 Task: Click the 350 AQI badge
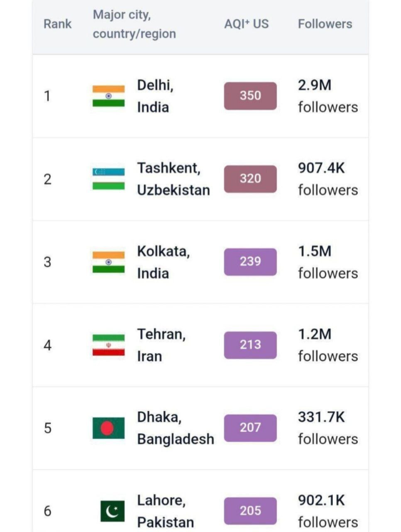coord(250,96)
